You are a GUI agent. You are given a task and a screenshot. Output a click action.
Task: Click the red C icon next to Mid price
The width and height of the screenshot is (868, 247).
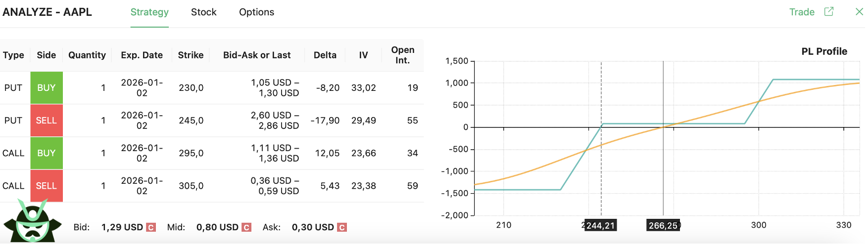click(246, 227)
